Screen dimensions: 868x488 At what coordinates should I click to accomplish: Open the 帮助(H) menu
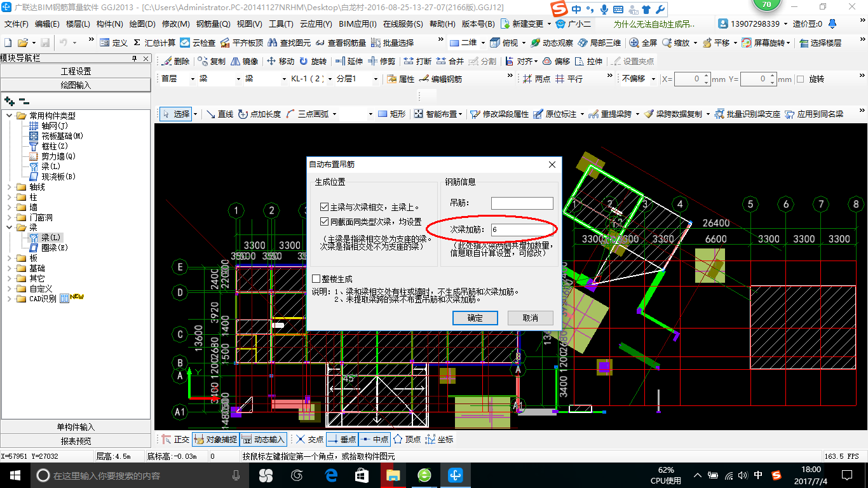click(x=442, y=24)
